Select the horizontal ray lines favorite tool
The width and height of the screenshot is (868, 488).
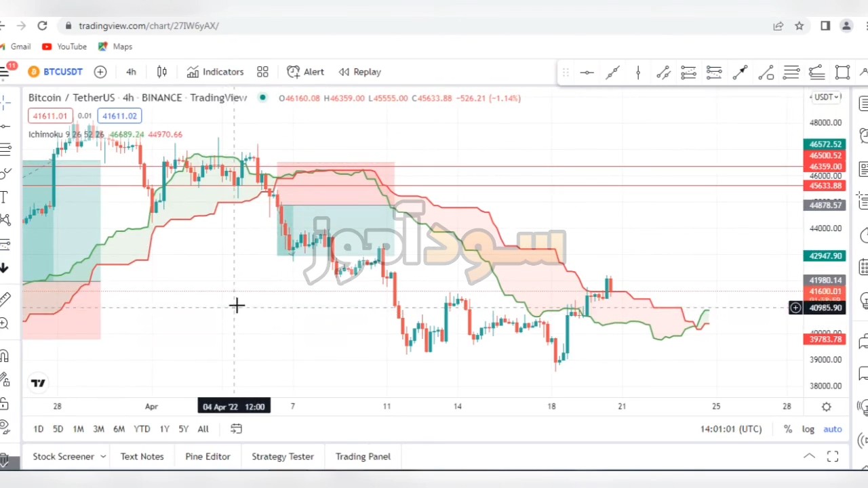coord(791,73)
